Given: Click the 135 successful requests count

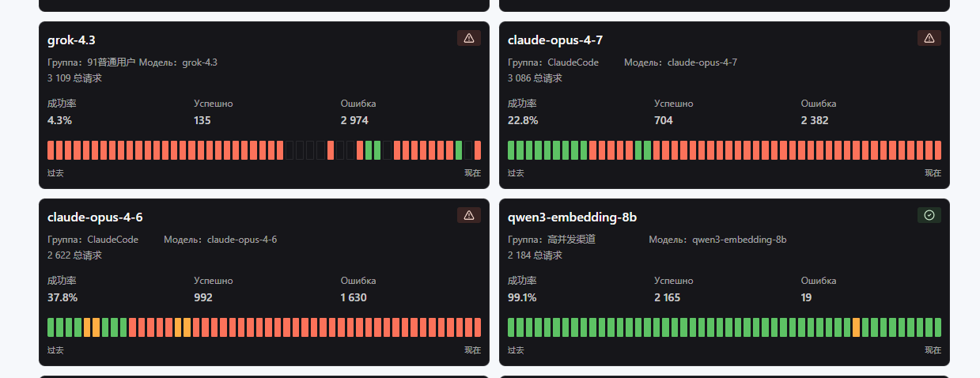Looking at the screenshot, I should (202, 121).
